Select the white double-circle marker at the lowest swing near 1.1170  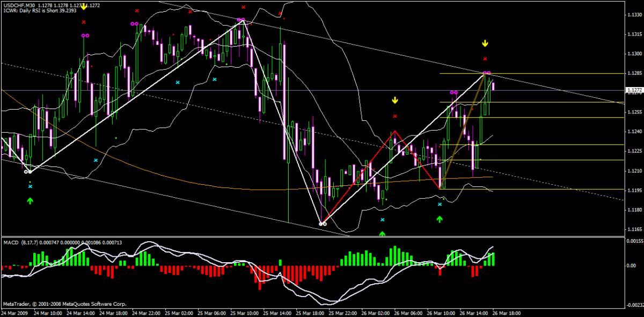(x=323, y=224)
